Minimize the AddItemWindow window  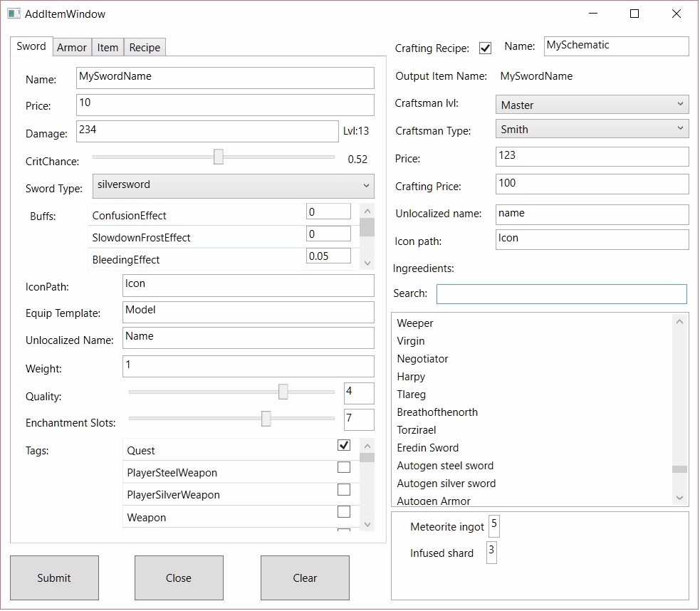point(593,14)
